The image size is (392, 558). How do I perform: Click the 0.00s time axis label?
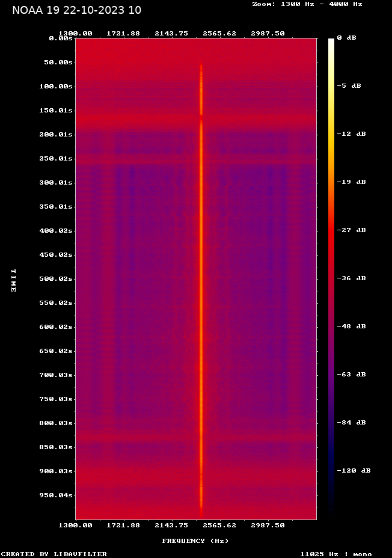(x=61, y=38)
